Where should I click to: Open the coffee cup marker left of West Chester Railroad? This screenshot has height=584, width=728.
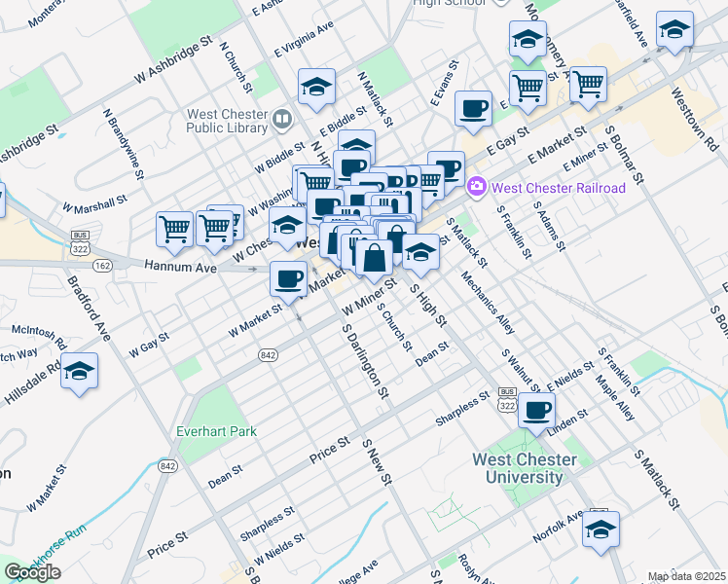click(451, 168)
